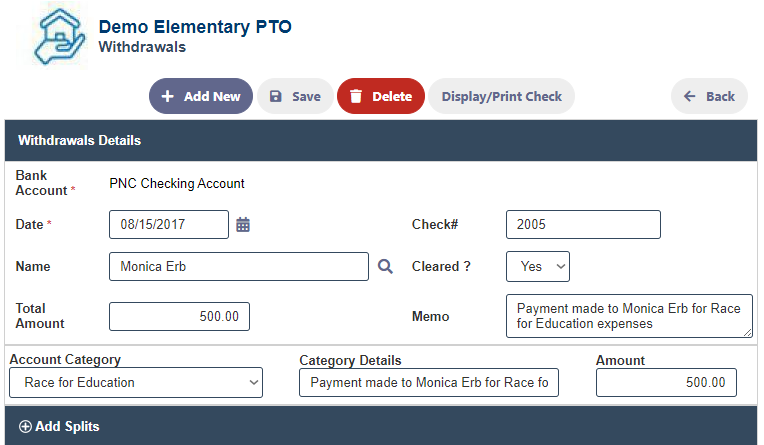Open the Cleared Yes dropdown
This screenshot has width=764, height=445.
[x=538, y=266]
